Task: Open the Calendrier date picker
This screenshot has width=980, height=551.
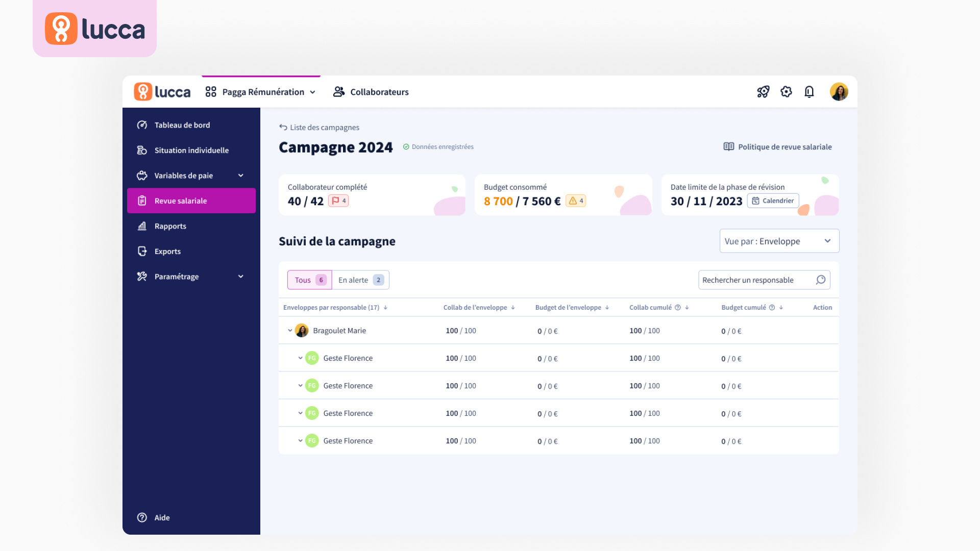Action: pyautogui.click(x=773, y=201)
